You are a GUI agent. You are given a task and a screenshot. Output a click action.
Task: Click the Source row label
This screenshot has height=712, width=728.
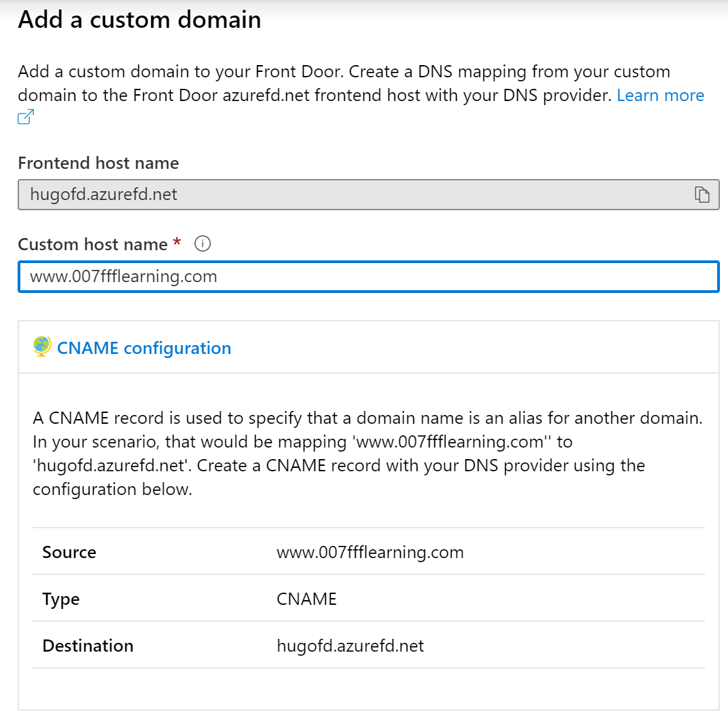tap(69, 552)
